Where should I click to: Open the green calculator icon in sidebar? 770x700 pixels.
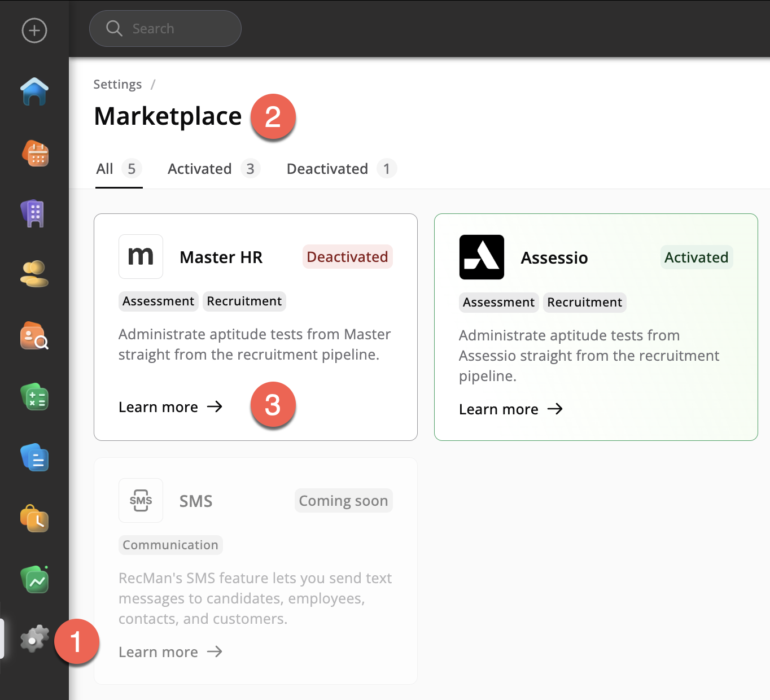pyautogui.click(x=34, y=397)
